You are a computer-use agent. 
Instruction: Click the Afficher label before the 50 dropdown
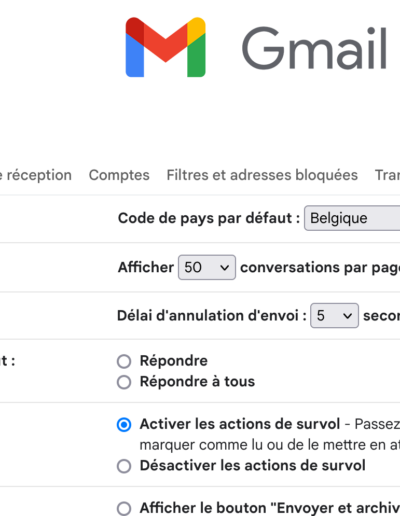pos(146,267)
